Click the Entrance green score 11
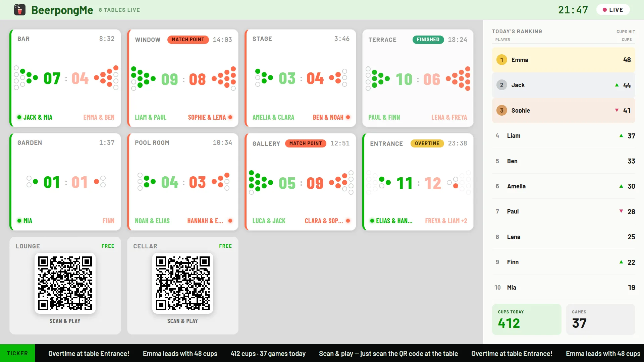 405,183
